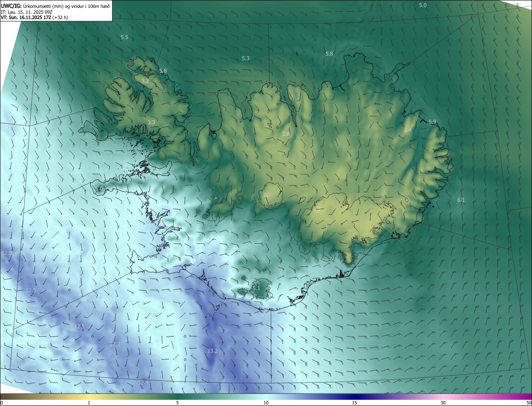This screenshot has width=532, height=406.
Task: Select the 6.1 value off the east coast
Action: coord(461,200)
